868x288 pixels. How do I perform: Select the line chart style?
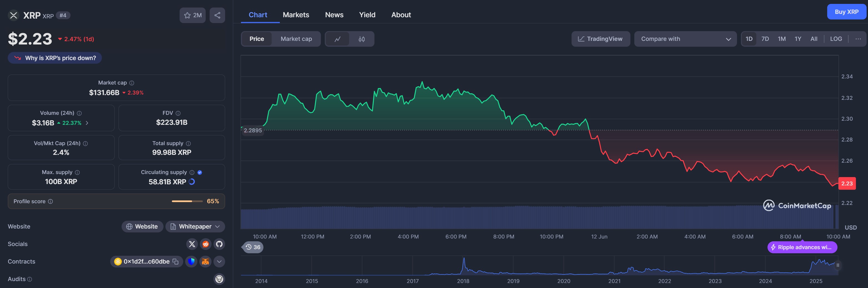coord(337,39)
